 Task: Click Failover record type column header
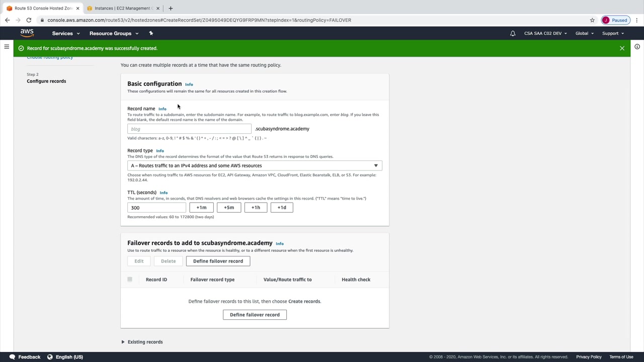[212, 280]
